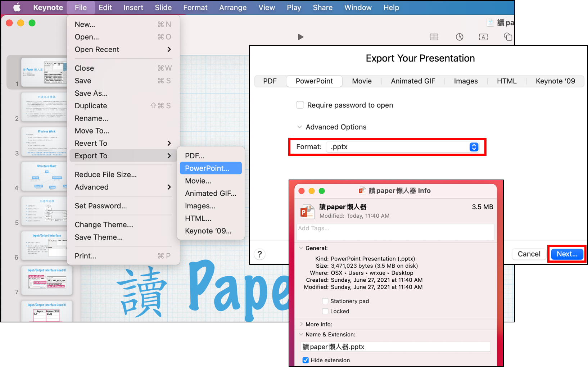Screen dimensions: 588x367
Task: Select slide 4 Structure Chart thumbnail
Action: pyautogui.click(x=44, y=176)
